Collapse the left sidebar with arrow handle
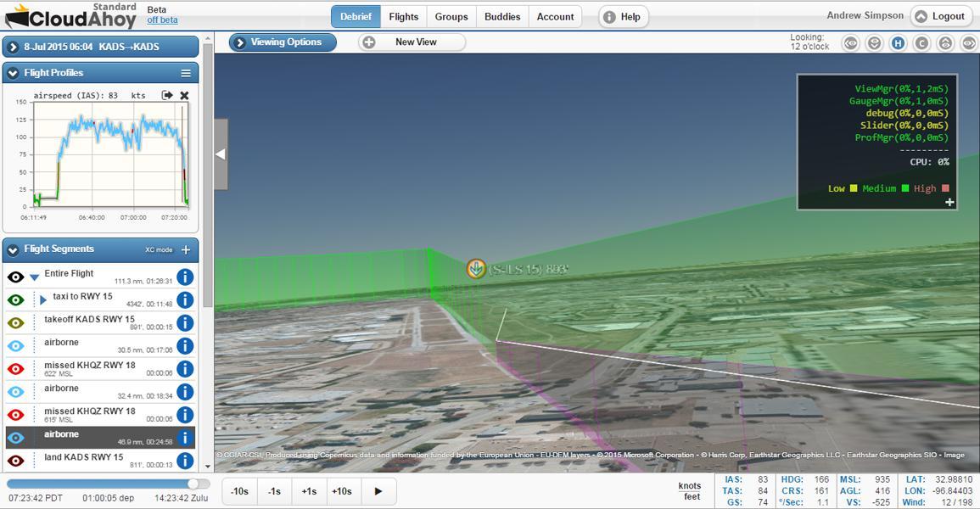 point(221,154)
